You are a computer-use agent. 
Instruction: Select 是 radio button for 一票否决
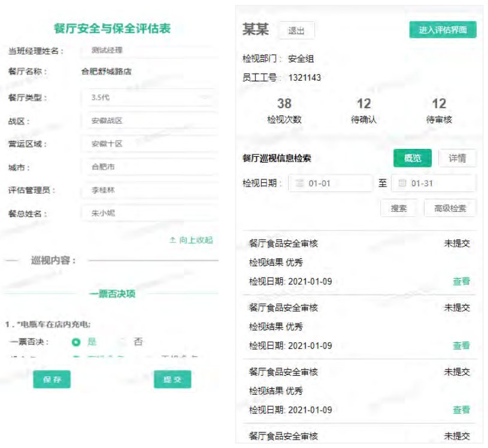click(76, 342)
